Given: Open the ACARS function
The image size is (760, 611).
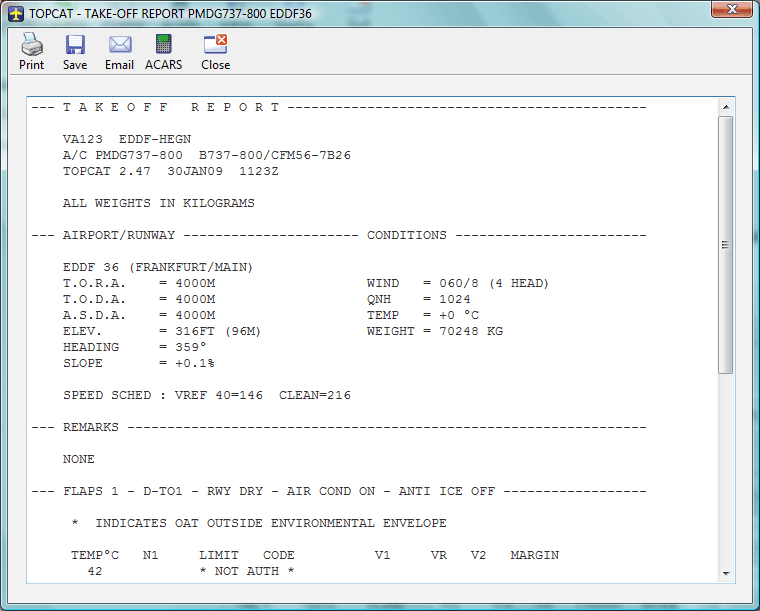Looking at the screenshot, I should tap(163, 52).
